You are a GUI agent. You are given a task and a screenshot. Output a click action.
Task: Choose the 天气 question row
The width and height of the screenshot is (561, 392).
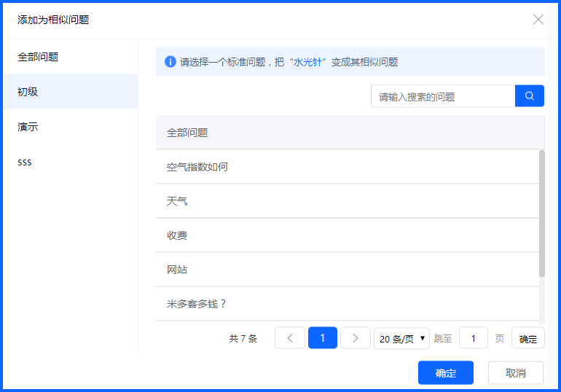348,201
